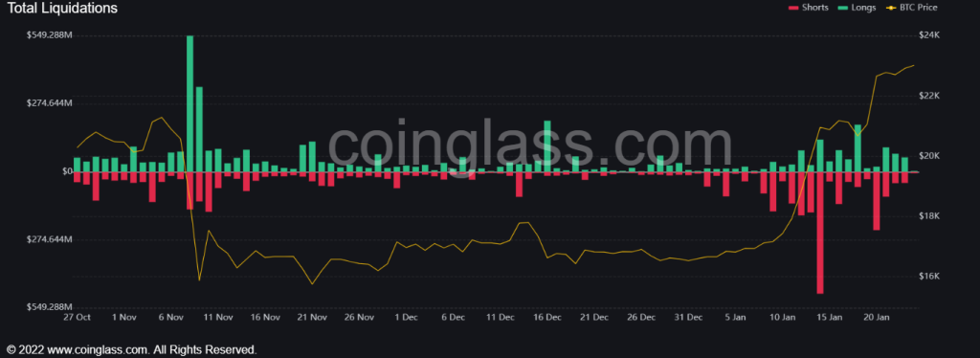The height and width of the screenshot is (358, 980).
Task: Click the Total Liquidations chart title
Action: coord(62,8)
